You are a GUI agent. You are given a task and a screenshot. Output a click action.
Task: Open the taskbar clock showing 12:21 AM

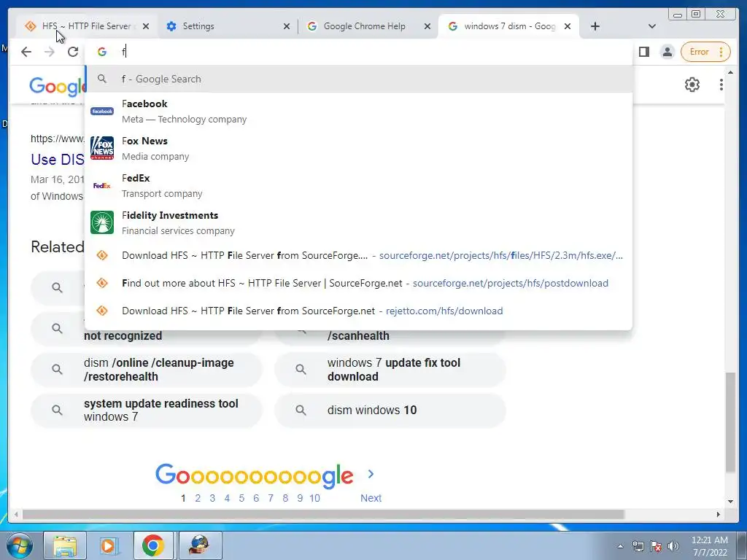coord(709,546)
